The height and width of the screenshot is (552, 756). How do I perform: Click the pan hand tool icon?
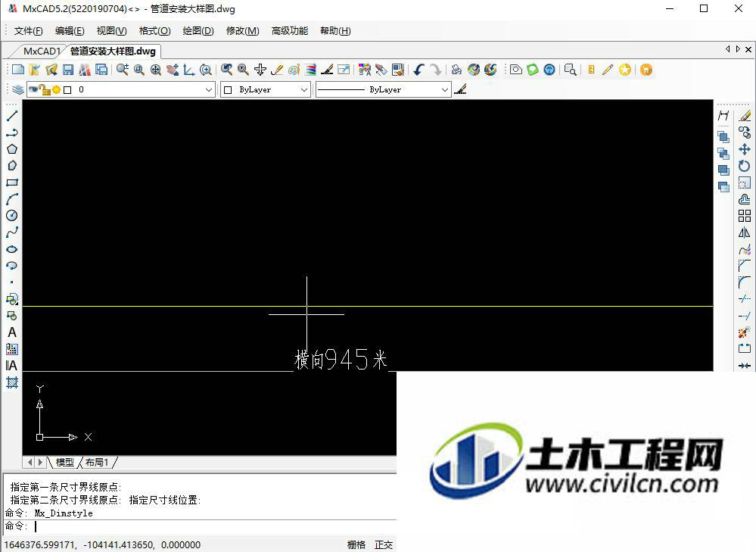[173, 70]
